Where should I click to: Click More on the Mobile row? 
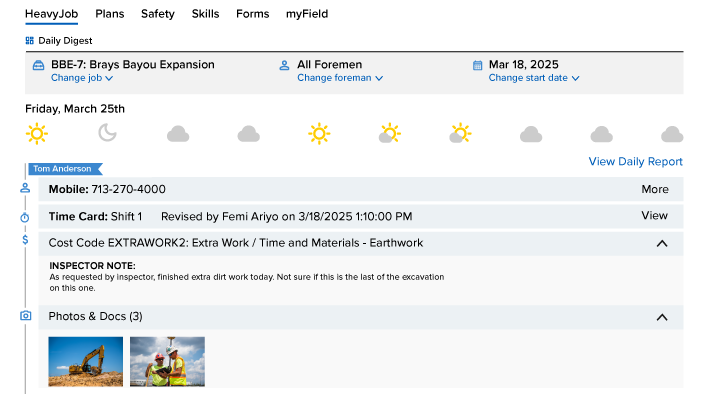(x=655, y=189)
